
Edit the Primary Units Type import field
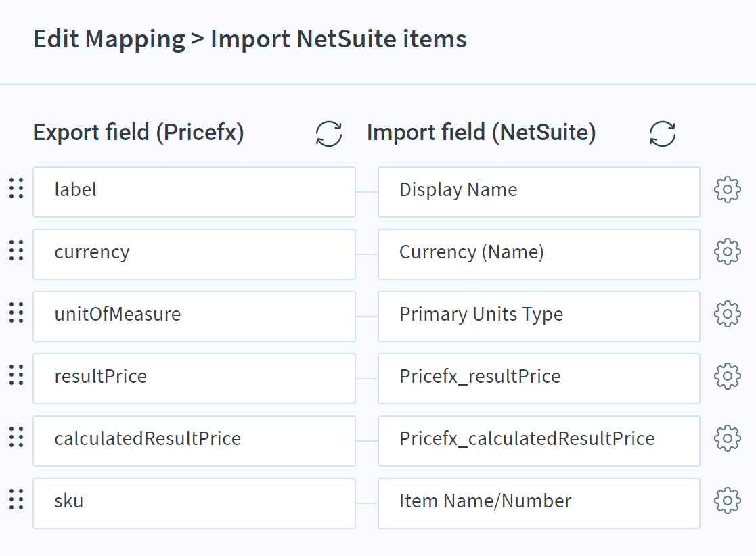pyautogui.click(x=539, y=316)
